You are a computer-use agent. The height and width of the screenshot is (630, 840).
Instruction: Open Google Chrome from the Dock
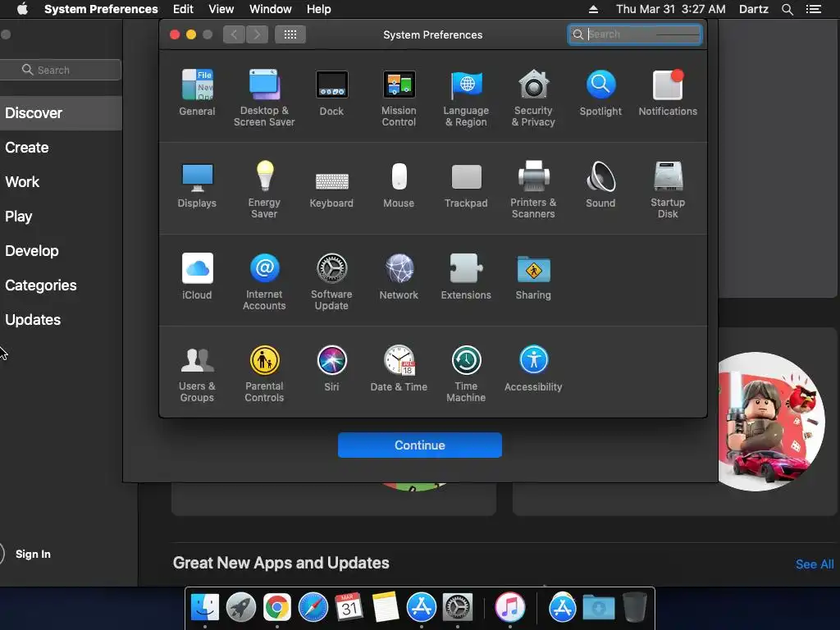click(x=277, y=608)
